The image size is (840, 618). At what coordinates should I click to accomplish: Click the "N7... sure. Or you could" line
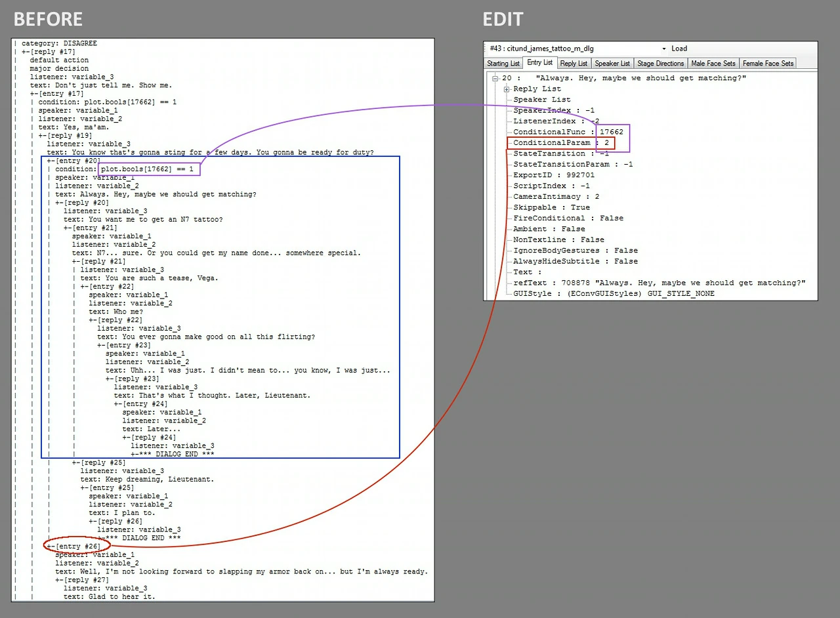217,253
